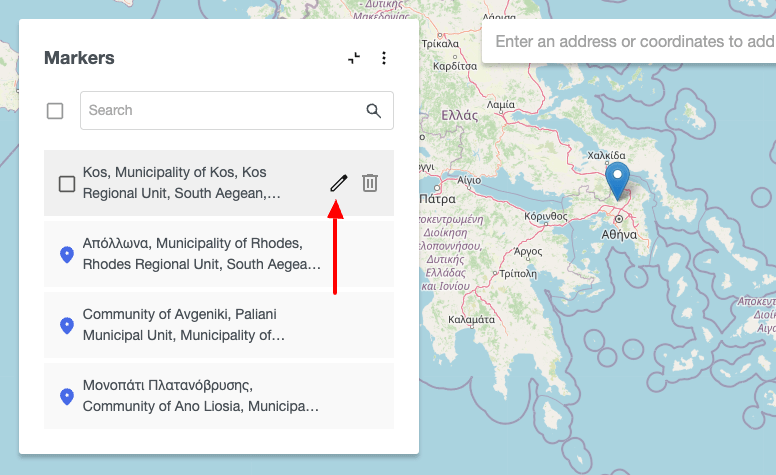Viewport: 776px width, 475px height.
Task: Toggle the select-all markers checkbox
Action: click(55, 111)
